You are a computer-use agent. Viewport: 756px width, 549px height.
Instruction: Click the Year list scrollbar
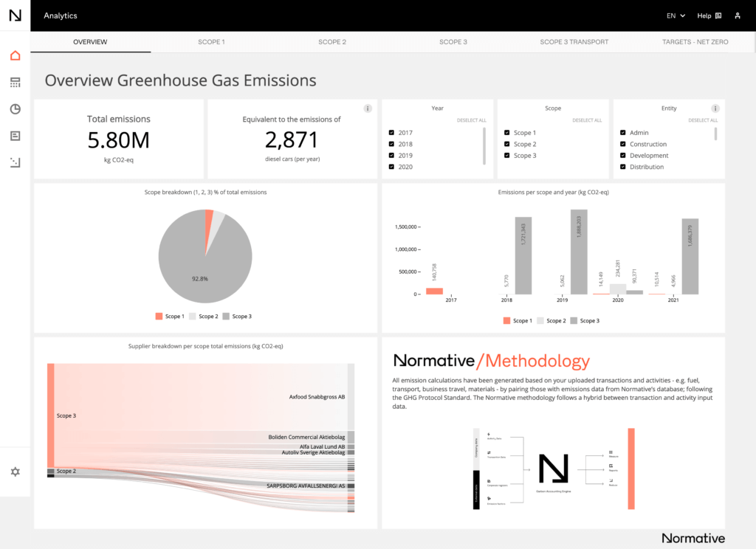tap(484, 145)
